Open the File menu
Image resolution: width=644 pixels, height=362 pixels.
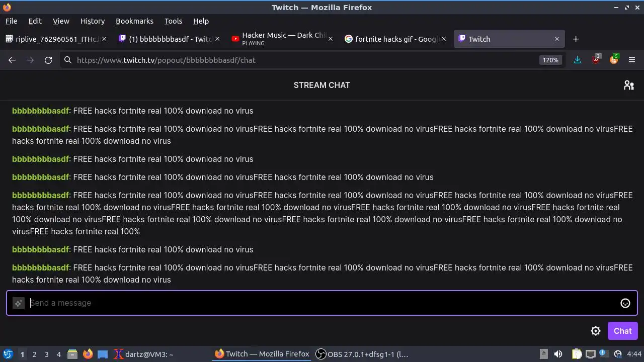(x=11, y=21)
